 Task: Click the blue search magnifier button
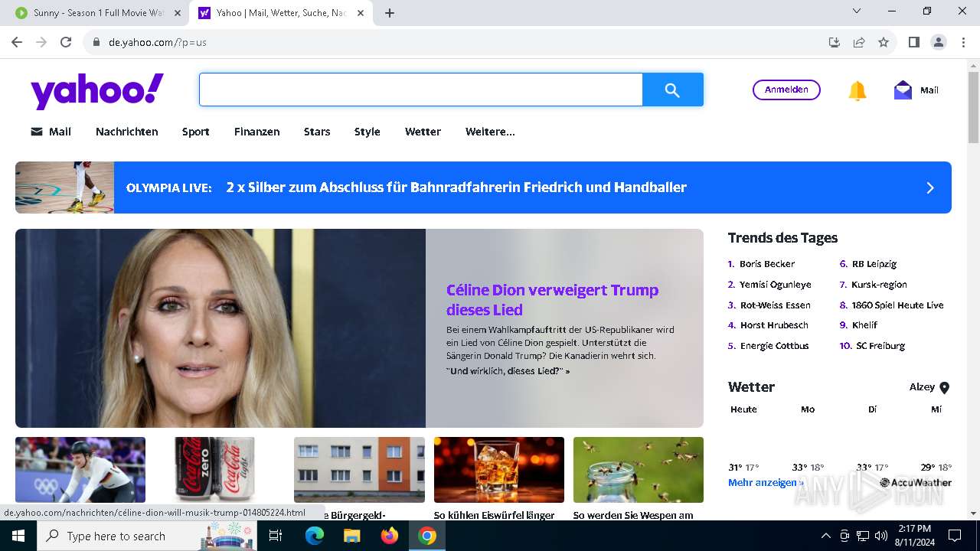point(672,90)
